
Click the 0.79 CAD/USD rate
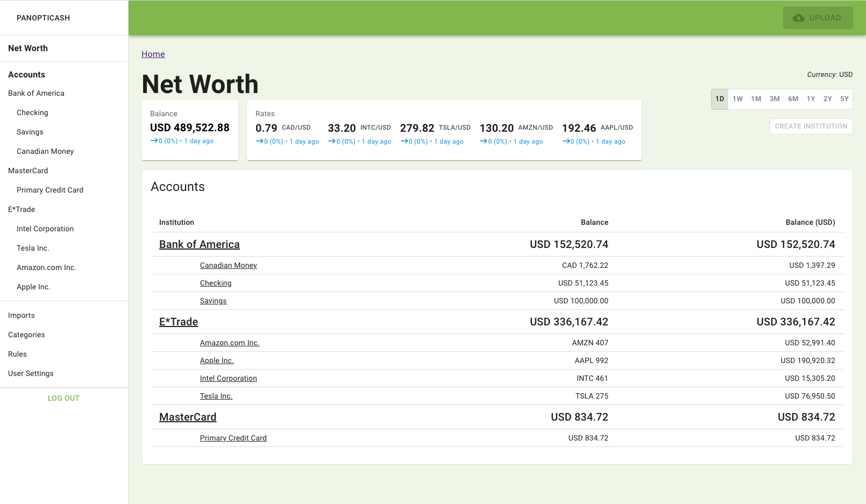pos(283,128)
